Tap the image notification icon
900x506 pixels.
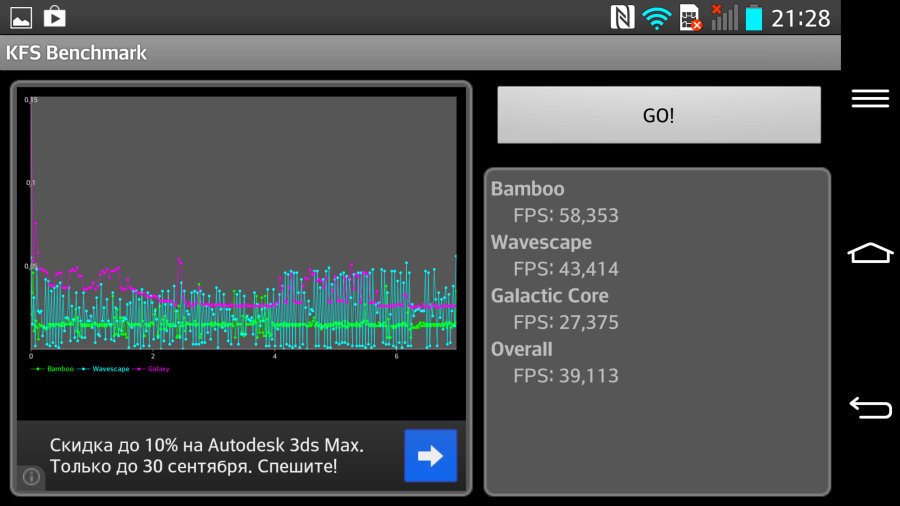click(21, 17)
